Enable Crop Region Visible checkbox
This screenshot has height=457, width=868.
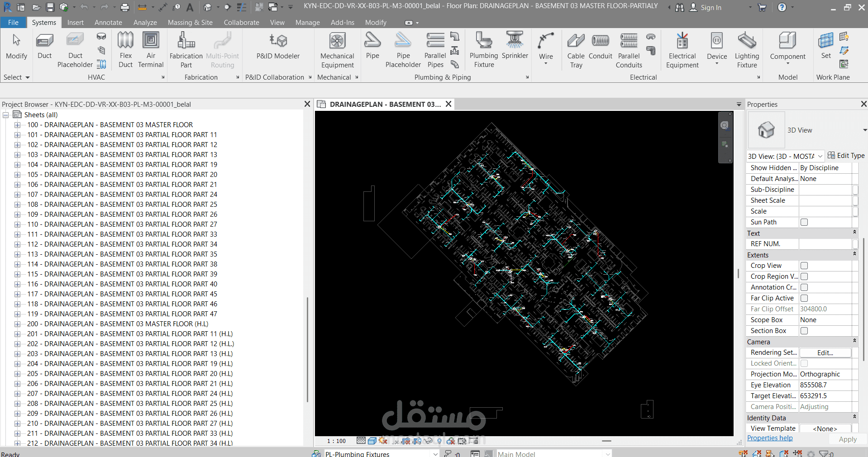click(x=804, y=276)
